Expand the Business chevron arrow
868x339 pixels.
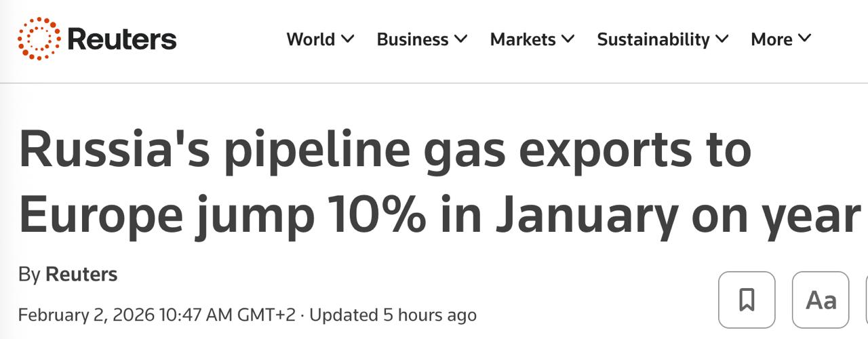[x=460, y=39]
